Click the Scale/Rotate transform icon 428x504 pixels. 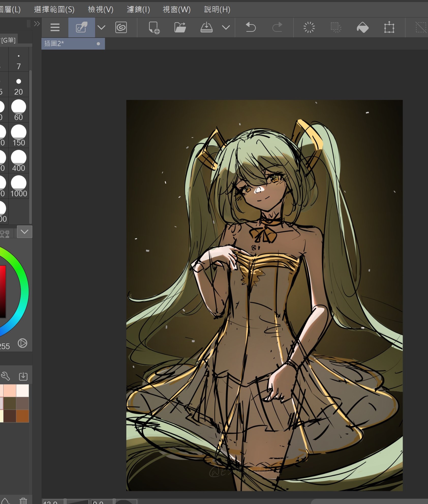coord(389,27)
